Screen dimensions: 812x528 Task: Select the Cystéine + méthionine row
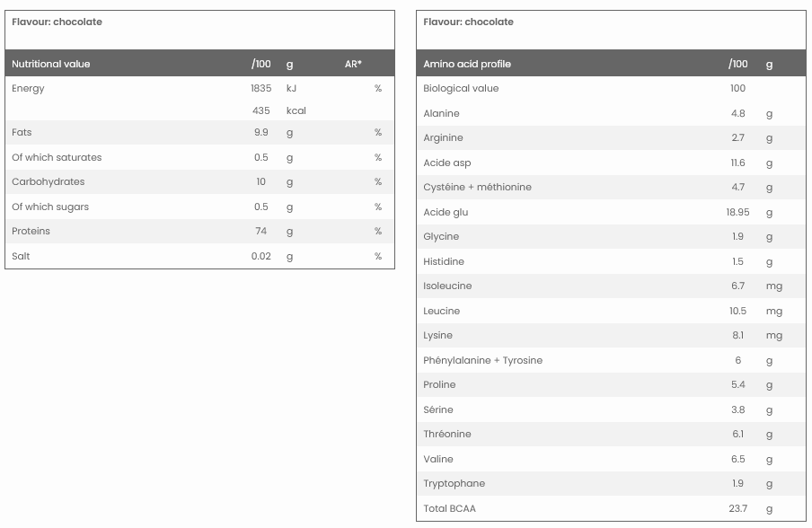pos(477,187)
